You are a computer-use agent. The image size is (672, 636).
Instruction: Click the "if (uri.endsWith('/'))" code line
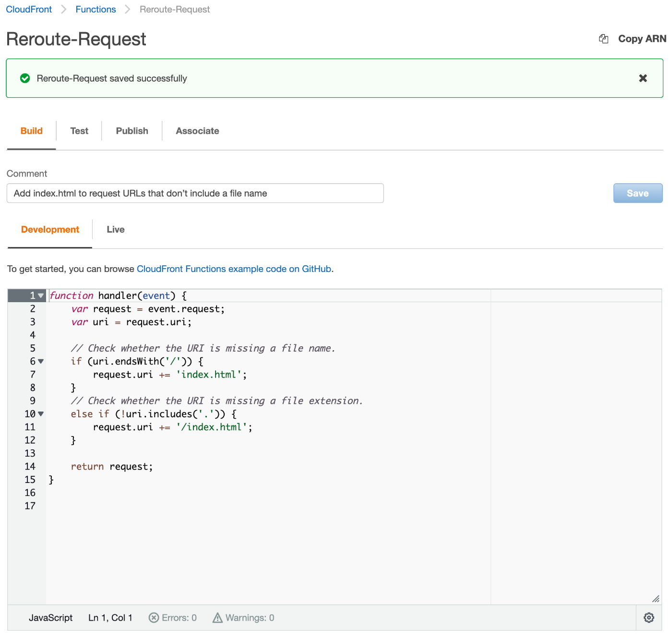click(137, 361)
